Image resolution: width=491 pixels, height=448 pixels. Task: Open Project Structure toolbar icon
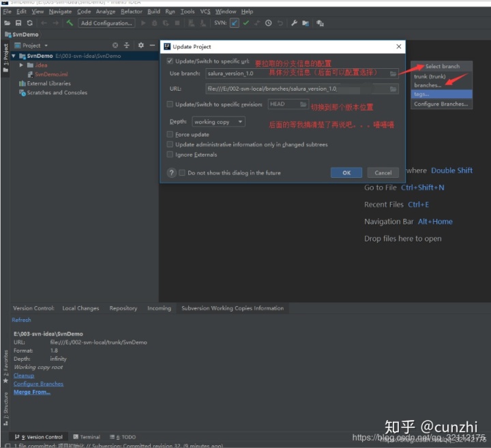306,23
